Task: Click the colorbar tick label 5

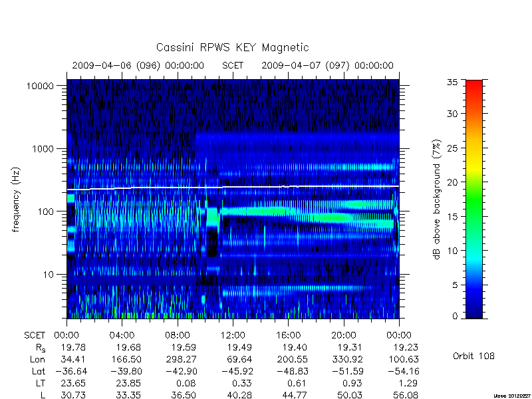Action: tap(455, 285)
